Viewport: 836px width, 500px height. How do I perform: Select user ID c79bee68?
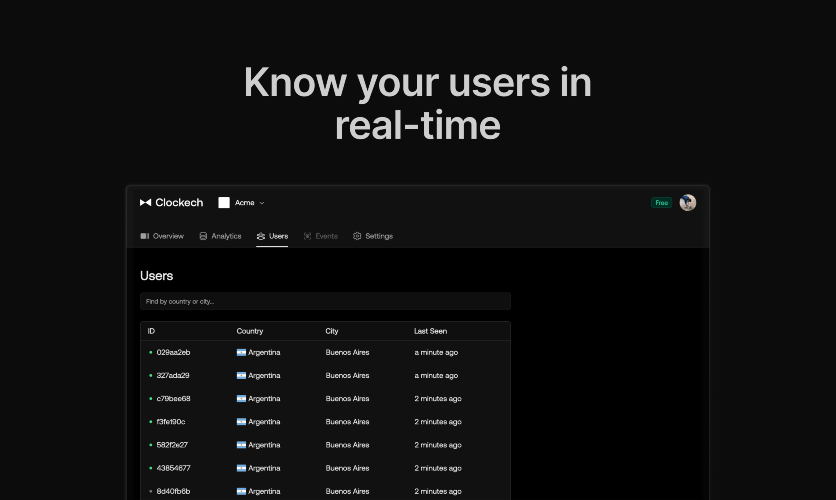pos(173,399)
